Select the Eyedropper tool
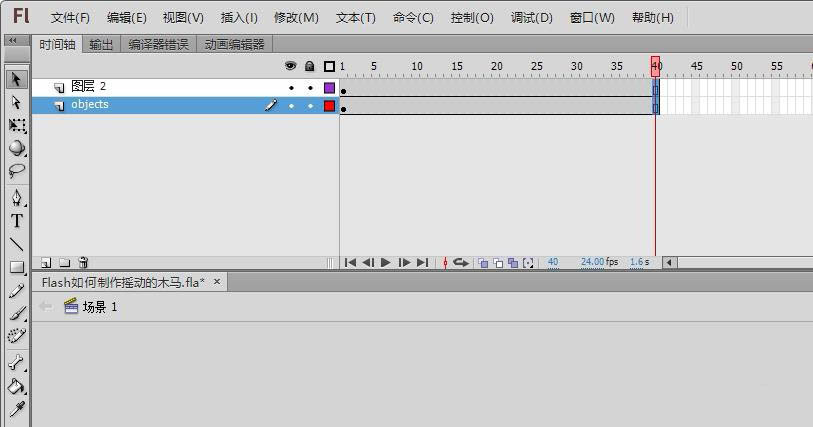This screenshot has width=813, height=427. click(x=17, y=409)
